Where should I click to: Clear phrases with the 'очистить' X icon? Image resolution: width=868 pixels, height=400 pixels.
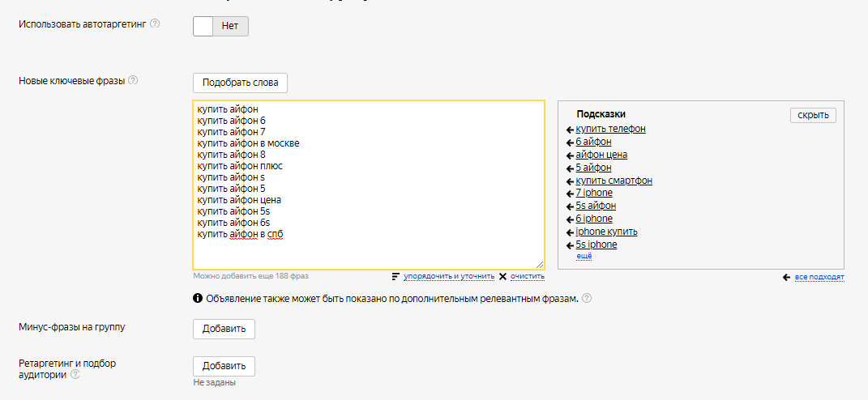[x=502, y=276]
